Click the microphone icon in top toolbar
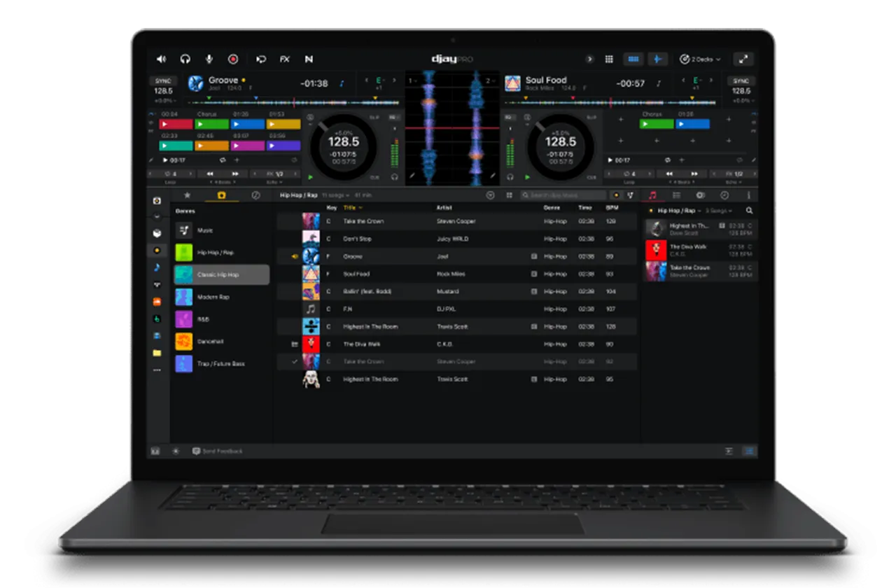 (x=209, y=59)
